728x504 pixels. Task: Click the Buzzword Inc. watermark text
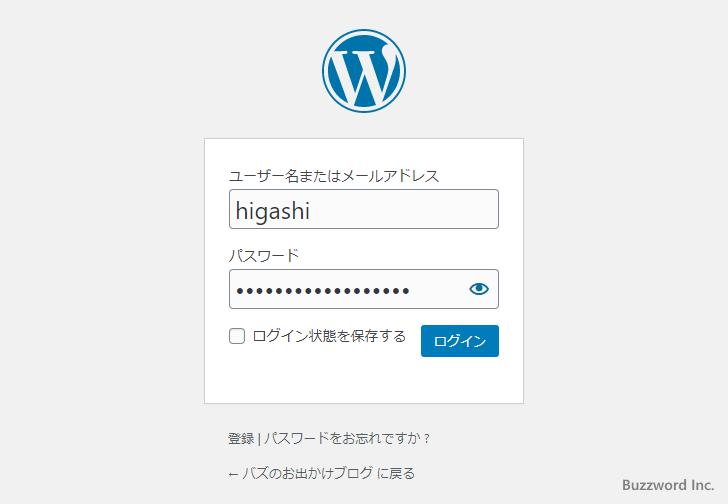pos(667,484)
